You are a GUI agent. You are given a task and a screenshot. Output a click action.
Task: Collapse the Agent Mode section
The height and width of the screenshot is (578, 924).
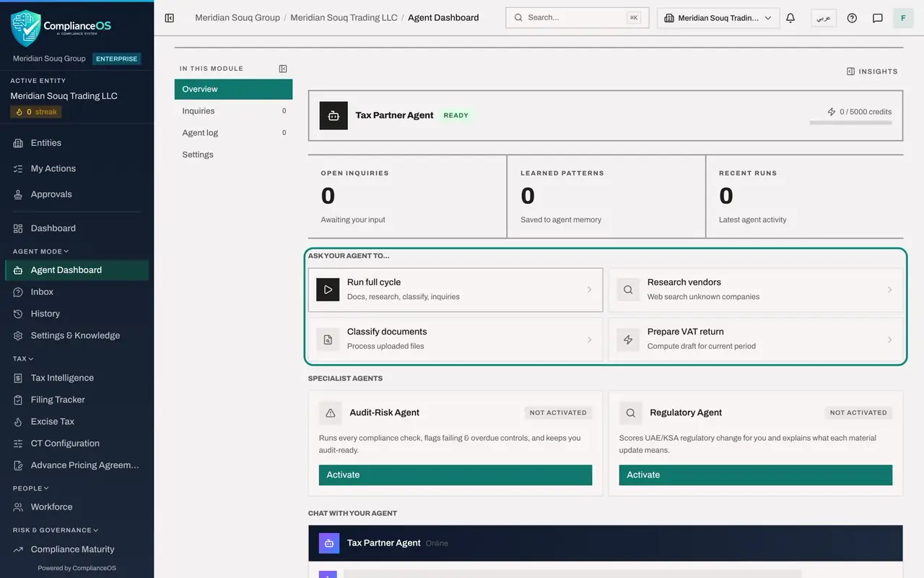(40, 251)
